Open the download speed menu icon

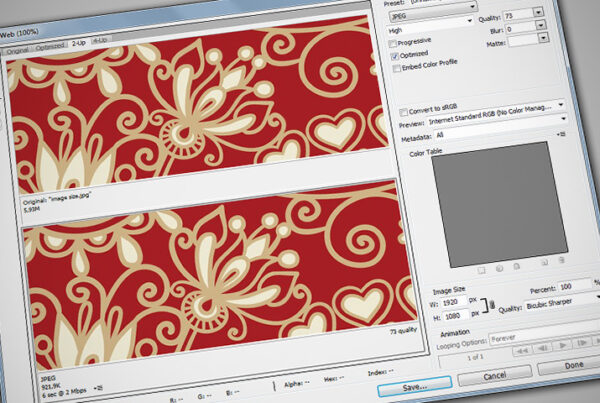(x=98, y=388)
